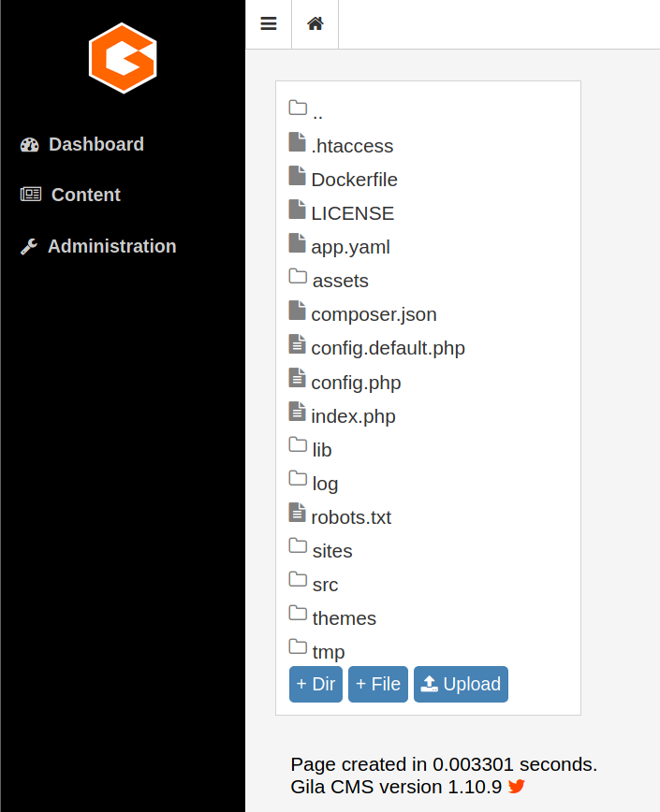Open the assets folder
The width and height of the screenshot is (660, 812).
pyautogui.click(x=340, y=281)
